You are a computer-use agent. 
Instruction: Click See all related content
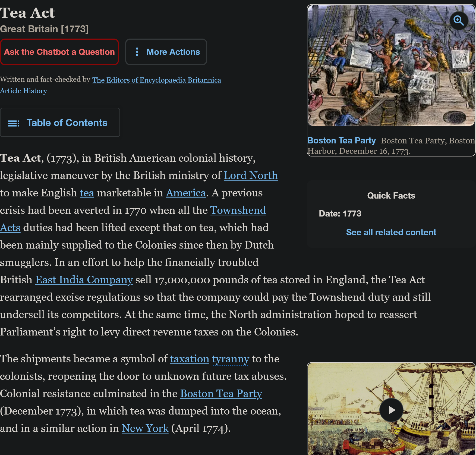pos(391,232)
